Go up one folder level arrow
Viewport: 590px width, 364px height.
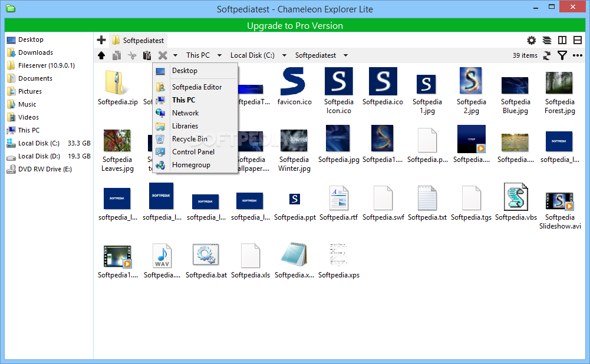tap(101, 55)
